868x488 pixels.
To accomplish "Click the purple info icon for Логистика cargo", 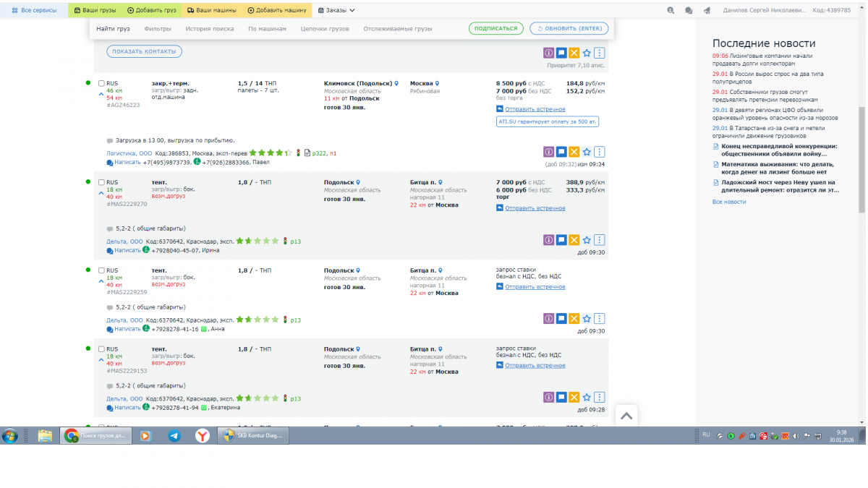I will [548, 152].
